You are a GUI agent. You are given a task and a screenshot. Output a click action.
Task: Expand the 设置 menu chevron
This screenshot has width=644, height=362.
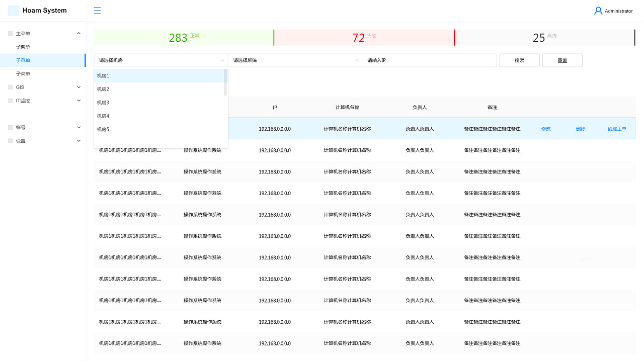pos(78,141)
